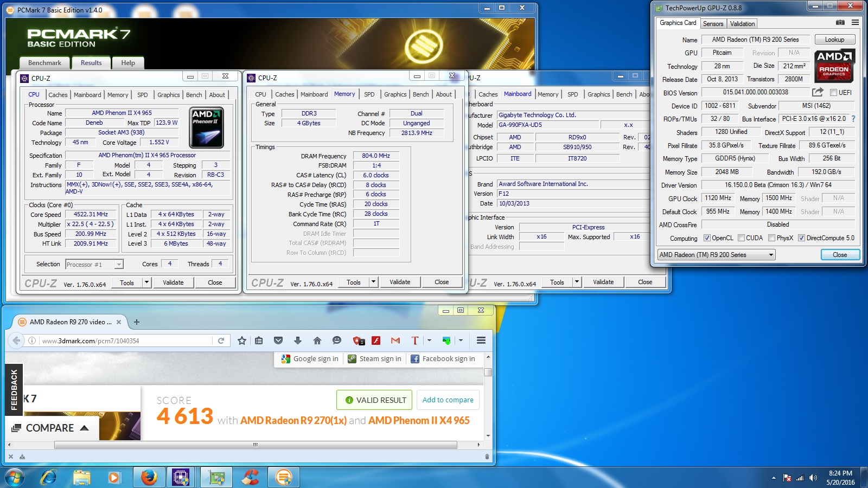Take a GPU-Z screenshot with the camera icon
868x488 pixels.
(840, 23)
